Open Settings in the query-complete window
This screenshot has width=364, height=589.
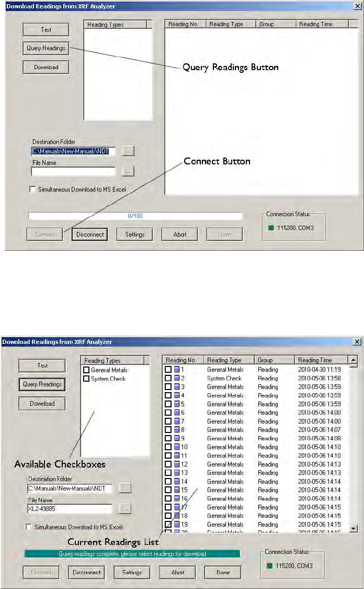pos(132,572)
